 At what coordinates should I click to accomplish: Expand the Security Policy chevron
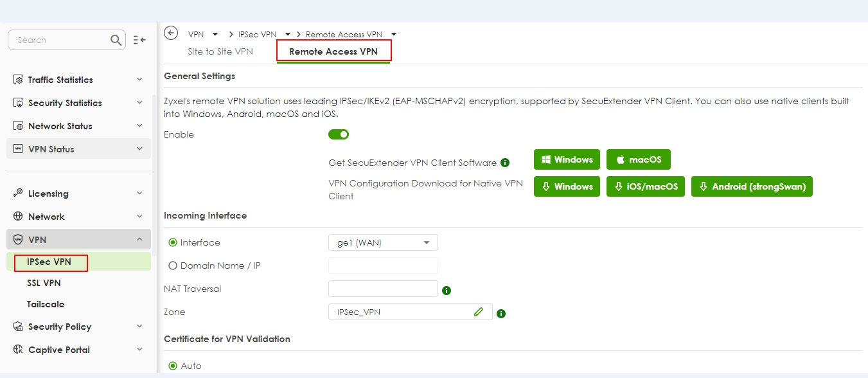tap(139, 327)
